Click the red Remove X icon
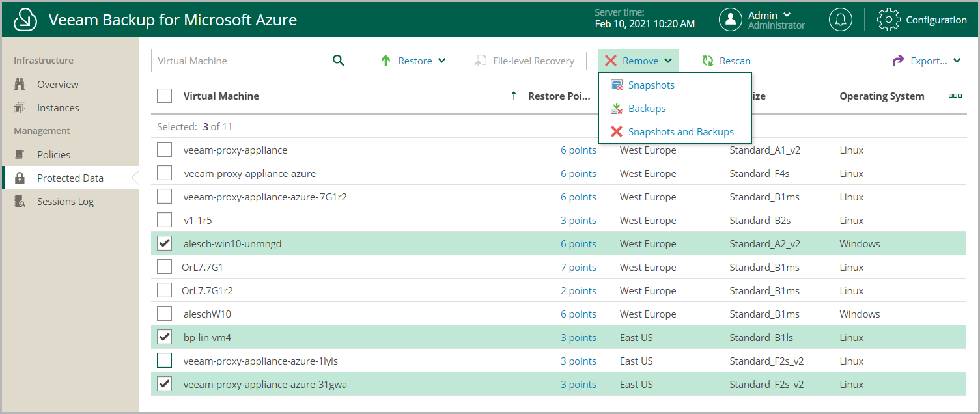 coord(610,61)
